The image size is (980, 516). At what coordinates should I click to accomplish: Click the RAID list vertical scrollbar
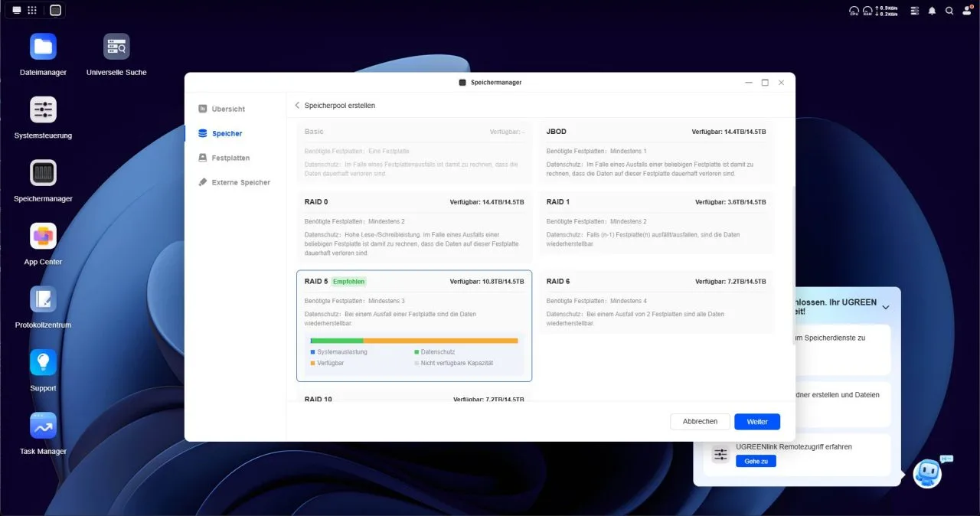792,264
